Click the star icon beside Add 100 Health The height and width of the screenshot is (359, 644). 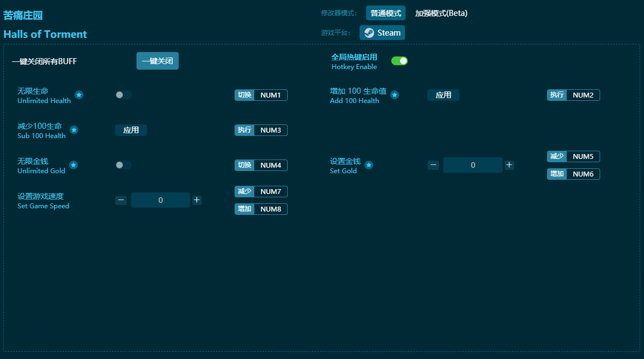pyautogui.click(x=395, y=95)
